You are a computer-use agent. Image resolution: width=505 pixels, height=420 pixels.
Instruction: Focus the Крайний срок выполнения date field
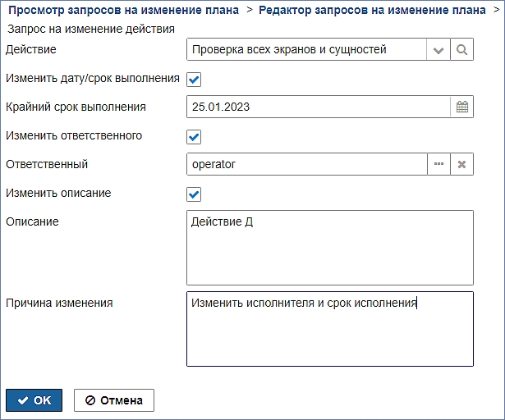coord(319,107)
